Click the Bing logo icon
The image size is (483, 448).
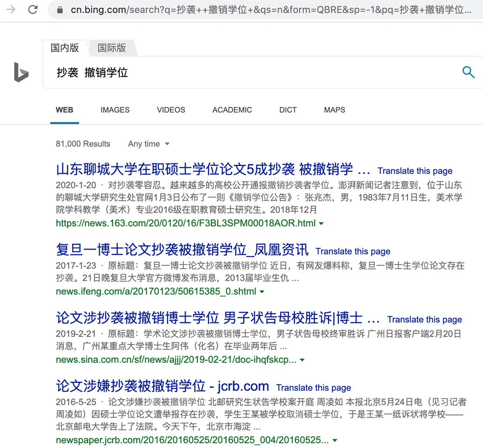pos(21,72)
